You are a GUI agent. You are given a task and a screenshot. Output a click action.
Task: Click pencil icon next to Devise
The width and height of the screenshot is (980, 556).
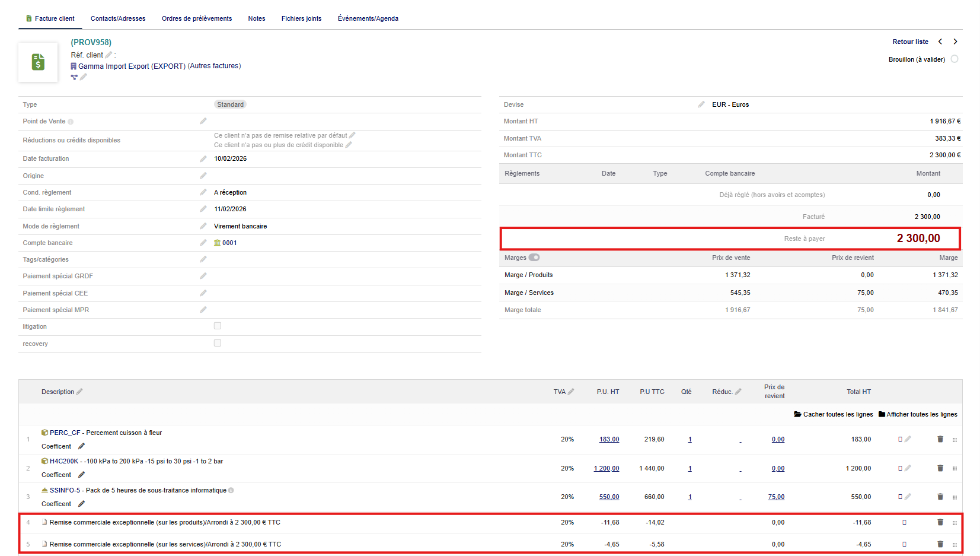pyautogui.click(x=701, y=104)
